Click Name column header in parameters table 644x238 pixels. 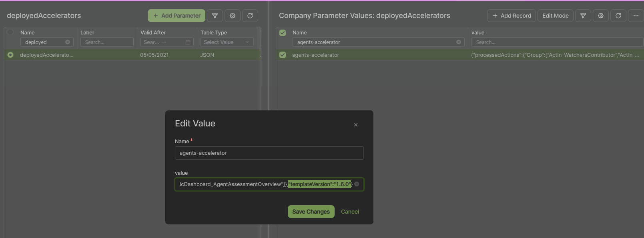(28, 32)
